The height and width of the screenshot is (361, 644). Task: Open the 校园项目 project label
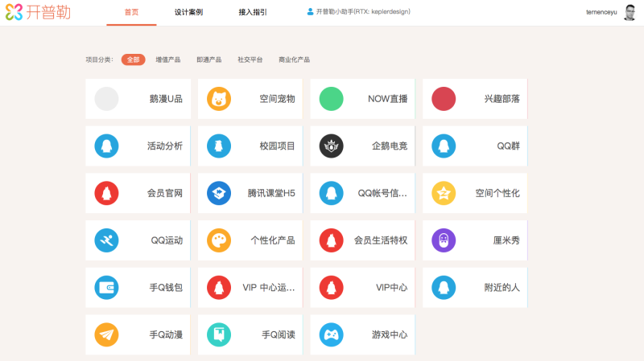277,146
